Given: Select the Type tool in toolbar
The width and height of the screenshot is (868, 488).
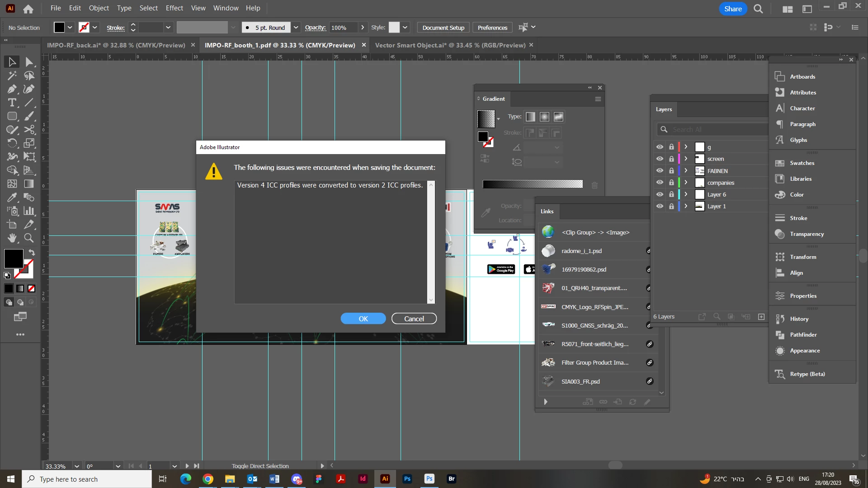Looking at the screenshot, I should (12, 103).
